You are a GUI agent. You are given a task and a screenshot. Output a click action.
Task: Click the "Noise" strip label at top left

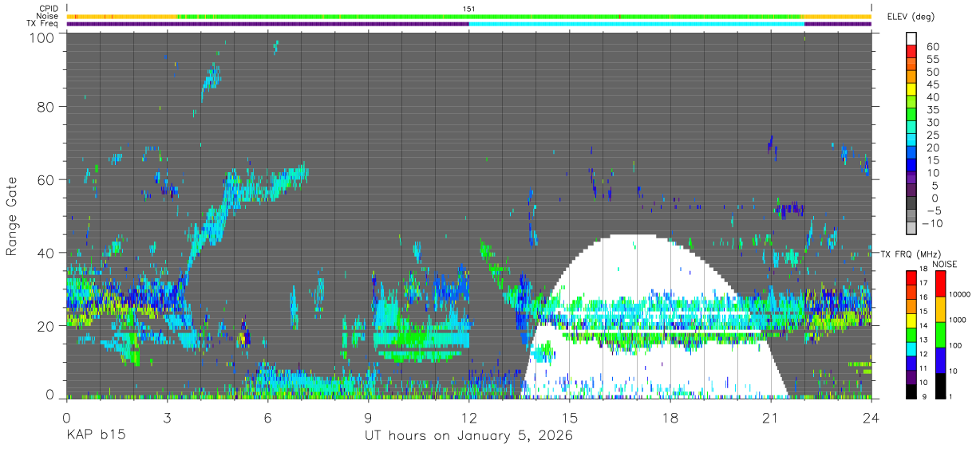point(49,16)
